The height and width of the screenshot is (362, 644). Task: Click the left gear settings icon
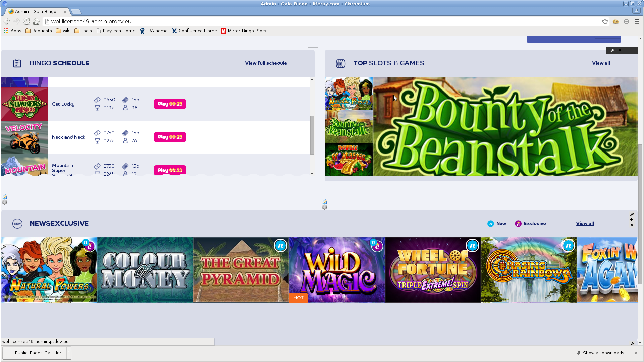coord(4,202)
